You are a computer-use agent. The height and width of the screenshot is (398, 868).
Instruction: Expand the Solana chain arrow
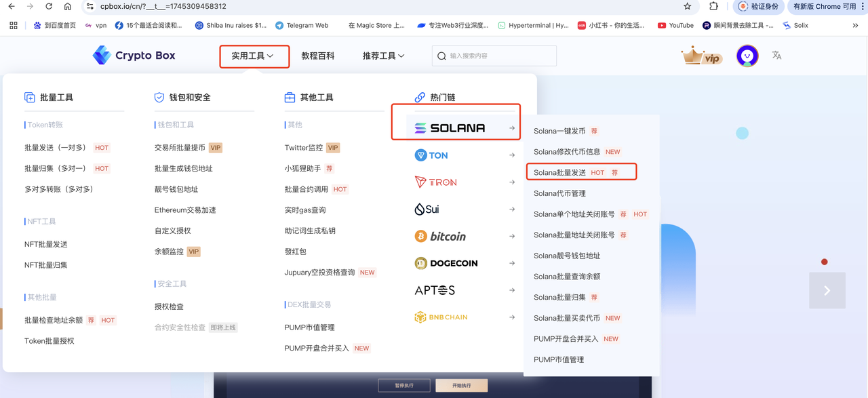click(x=512, y=128)
